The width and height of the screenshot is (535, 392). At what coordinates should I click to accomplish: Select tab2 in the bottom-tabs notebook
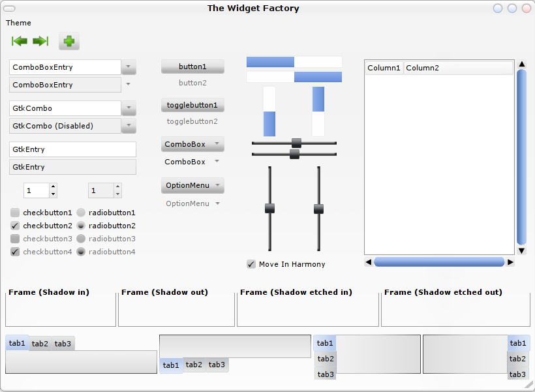pyautogui.click(x=194, y=365)
